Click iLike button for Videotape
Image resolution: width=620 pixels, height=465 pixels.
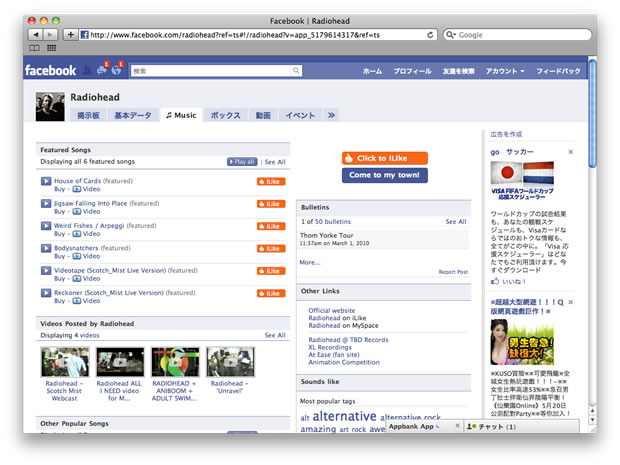271,271
